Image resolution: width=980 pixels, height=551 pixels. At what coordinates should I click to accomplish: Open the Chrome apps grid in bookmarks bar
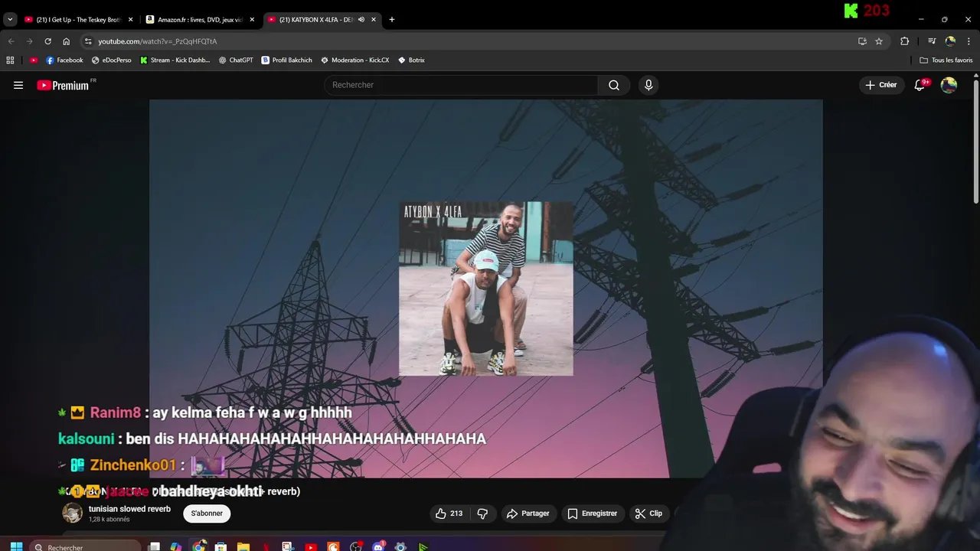pyautogui.click(x=10, y=60)
